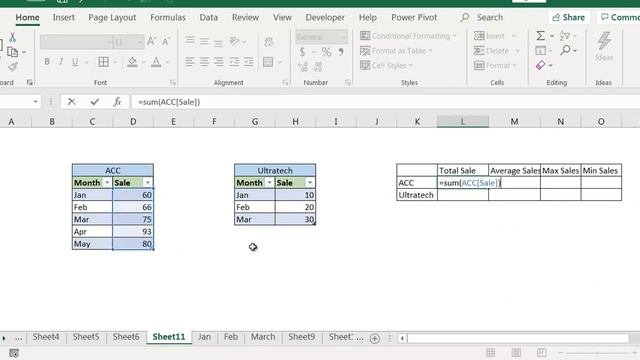
Task: Open the font name dropdown
Action: pos(109,42)
